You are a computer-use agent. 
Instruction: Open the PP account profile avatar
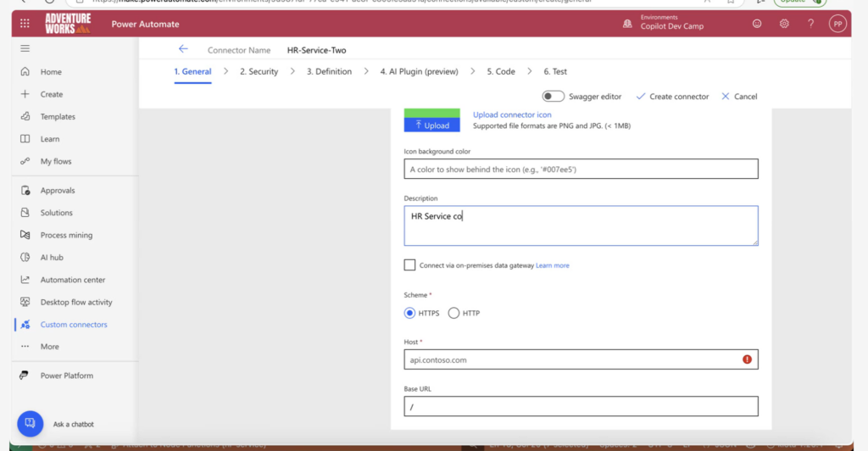837,24
